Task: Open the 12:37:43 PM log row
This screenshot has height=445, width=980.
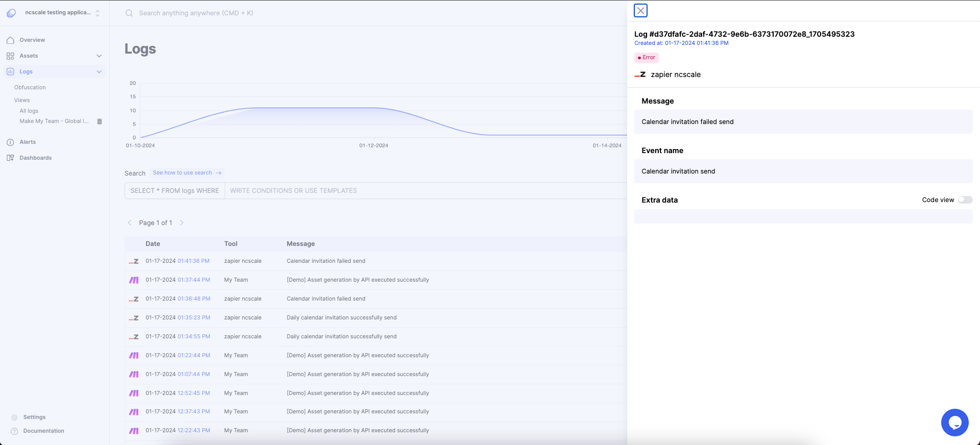Action: [376, 412]
